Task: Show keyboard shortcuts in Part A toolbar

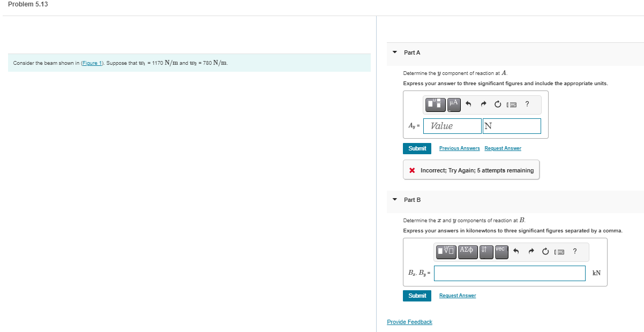Action: 512,104
